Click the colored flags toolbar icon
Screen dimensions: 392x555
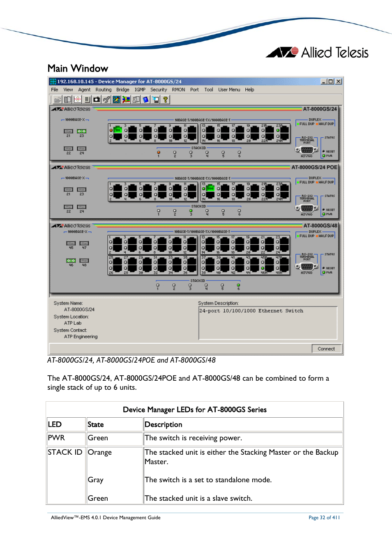click(x=126, y=99)
